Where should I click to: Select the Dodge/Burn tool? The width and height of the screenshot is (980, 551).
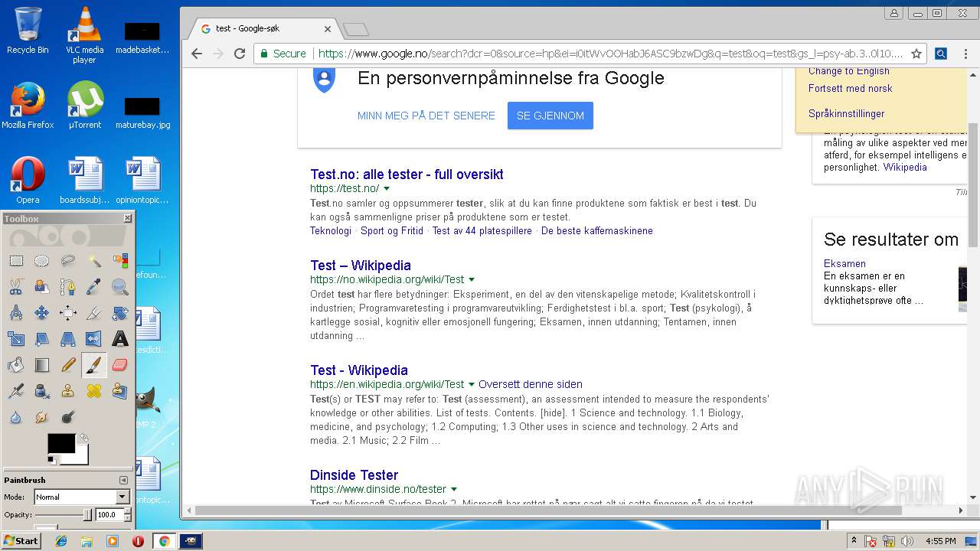click(x=68, y=417)
